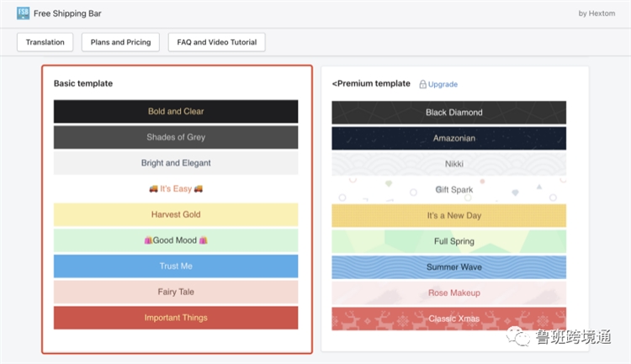631x364 pixels.
Task: Apply the Harvest Gold template
Action: pos(176,215)
